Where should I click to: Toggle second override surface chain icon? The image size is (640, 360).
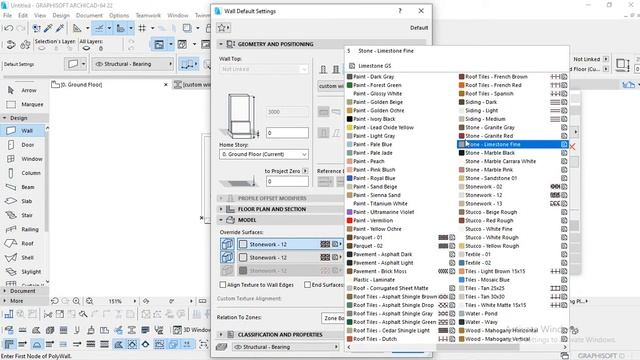click(227, 257)
